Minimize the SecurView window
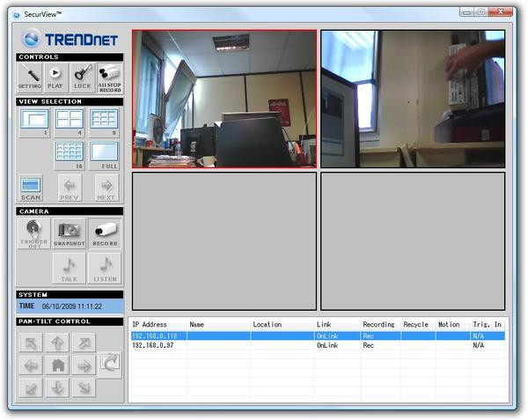Image resolution: width=528 pixels, height=420 pixels. (x=466, y=12)
